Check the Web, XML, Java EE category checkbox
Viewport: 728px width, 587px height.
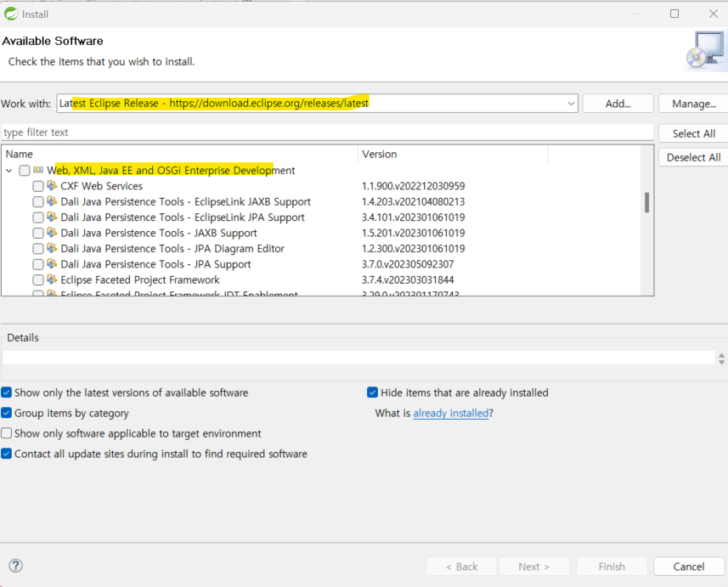[25, 171]
